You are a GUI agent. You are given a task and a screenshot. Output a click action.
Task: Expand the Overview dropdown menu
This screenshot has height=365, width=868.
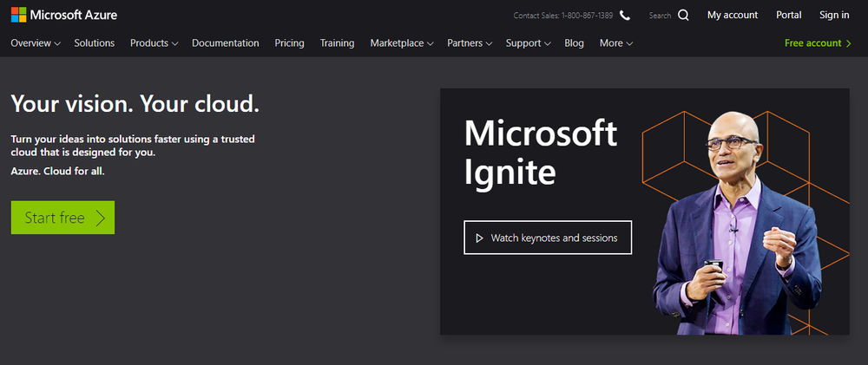36,43
